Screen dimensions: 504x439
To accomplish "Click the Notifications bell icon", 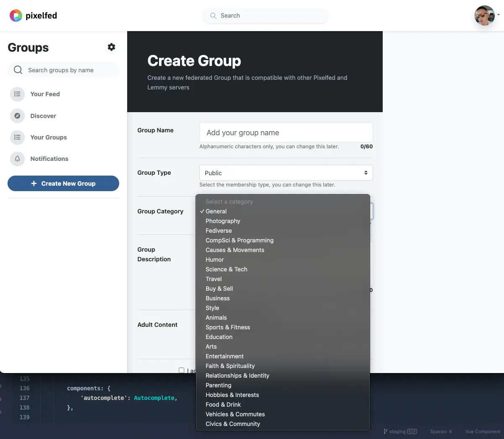I will (x=17, y=159).
